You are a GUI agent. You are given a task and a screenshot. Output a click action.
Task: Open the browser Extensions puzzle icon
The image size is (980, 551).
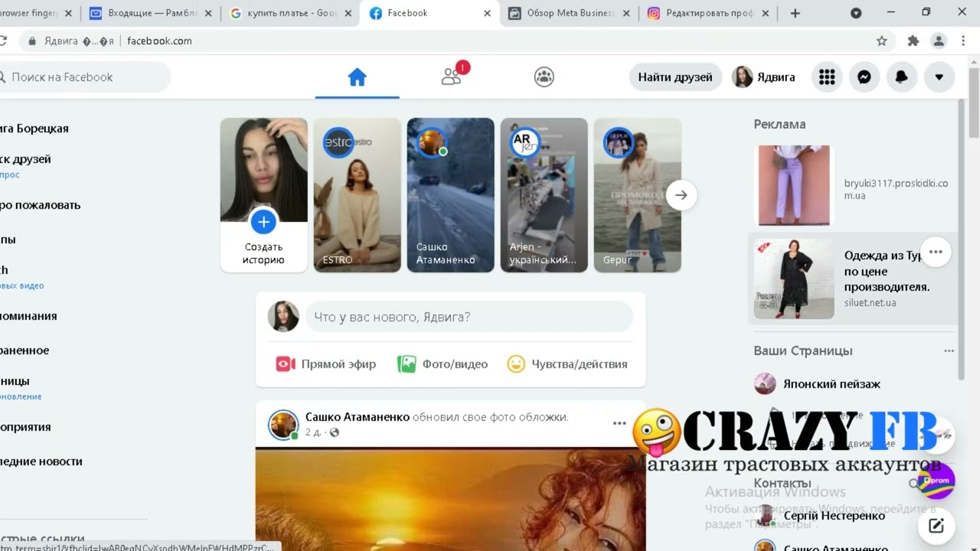tap(913, 41)
